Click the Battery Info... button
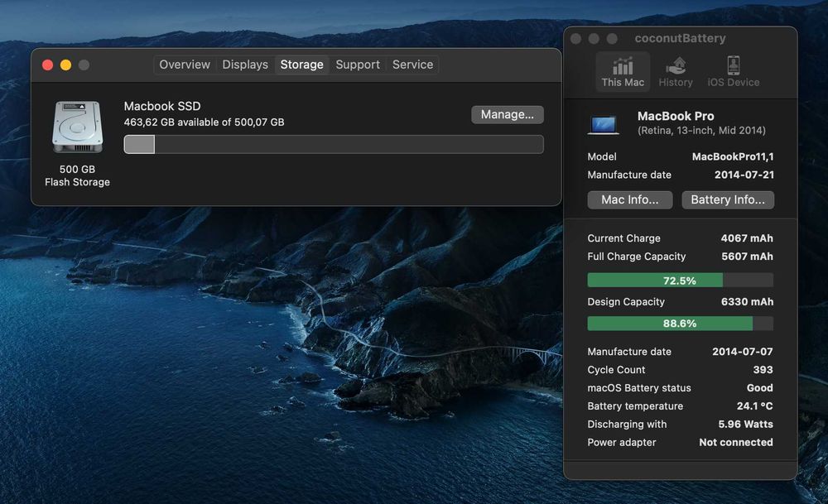This screenshot has height=504, width=828. [x=727, y=199]
